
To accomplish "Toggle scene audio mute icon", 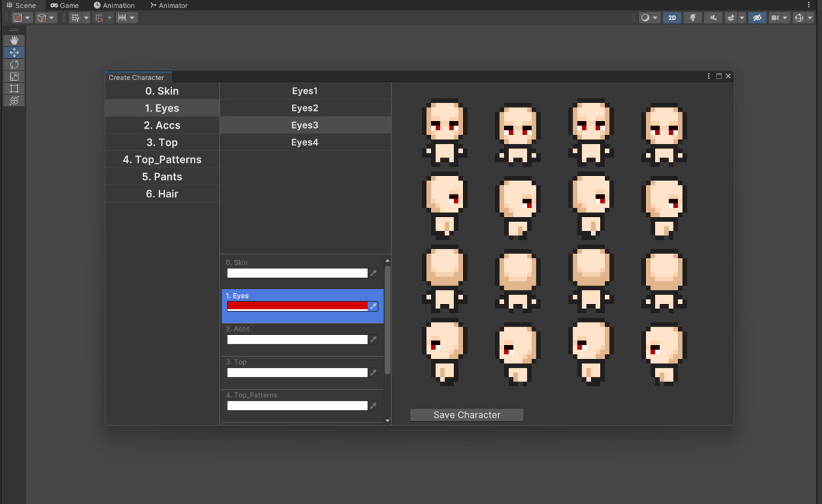I will tap(714, 18).
